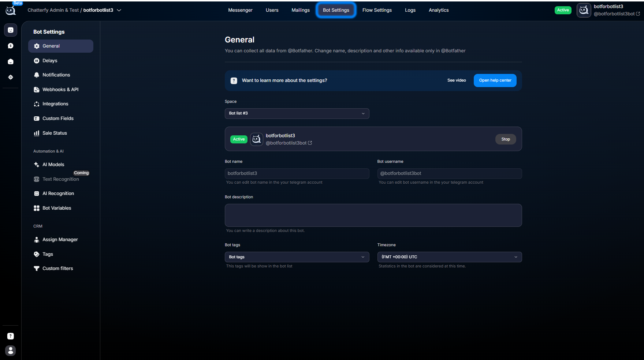Switch to Mailings tab
Viewport: 644px width, 360px height.
pyautogui.click(x=301, y=10)
